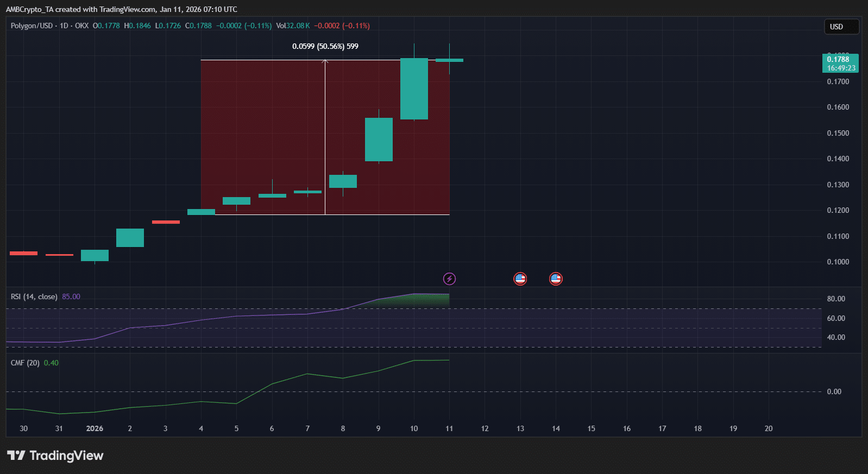Open the US flag event above date 13
Image resolution: width=868 pixels, height=474 pixels.
520,279
